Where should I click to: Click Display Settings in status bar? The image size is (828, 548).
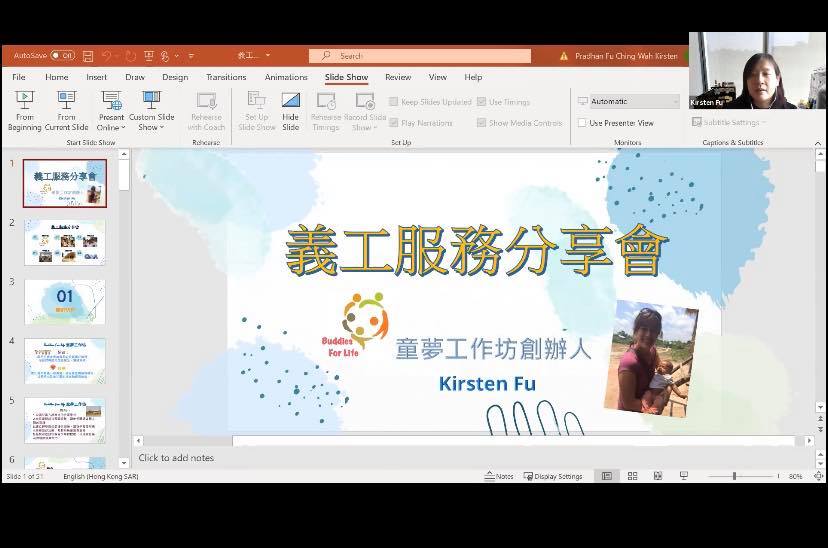(x=552, y=476)
